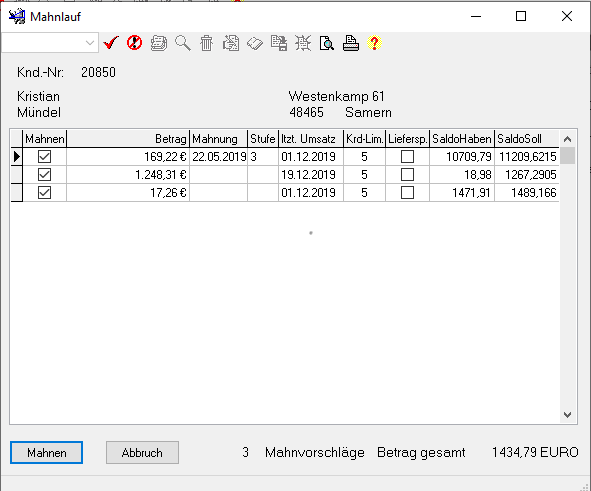Uncheck Mahnen for the 169,22 € row
The image size is (591, 491).
coord(44,156)
